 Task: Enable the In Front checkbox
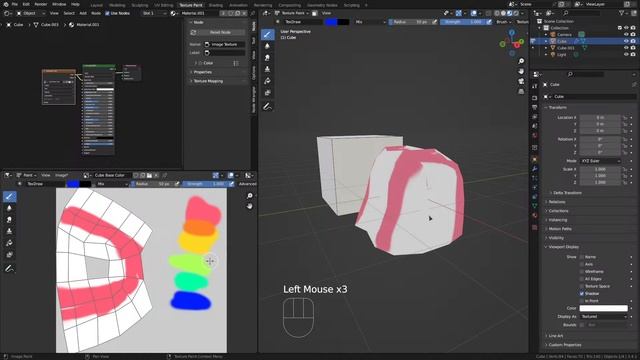point(582,301)
